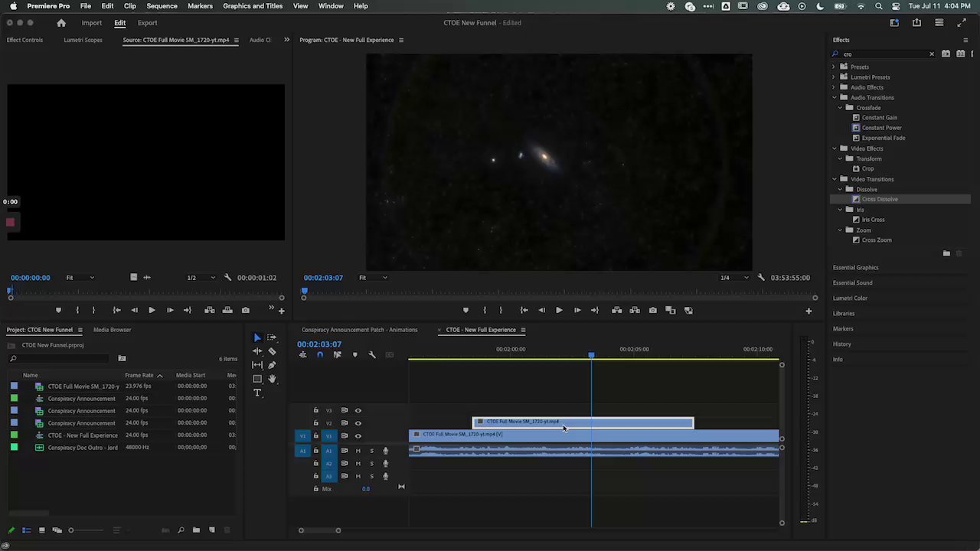Toggle lock on video track V3

[x=315, y=411]
